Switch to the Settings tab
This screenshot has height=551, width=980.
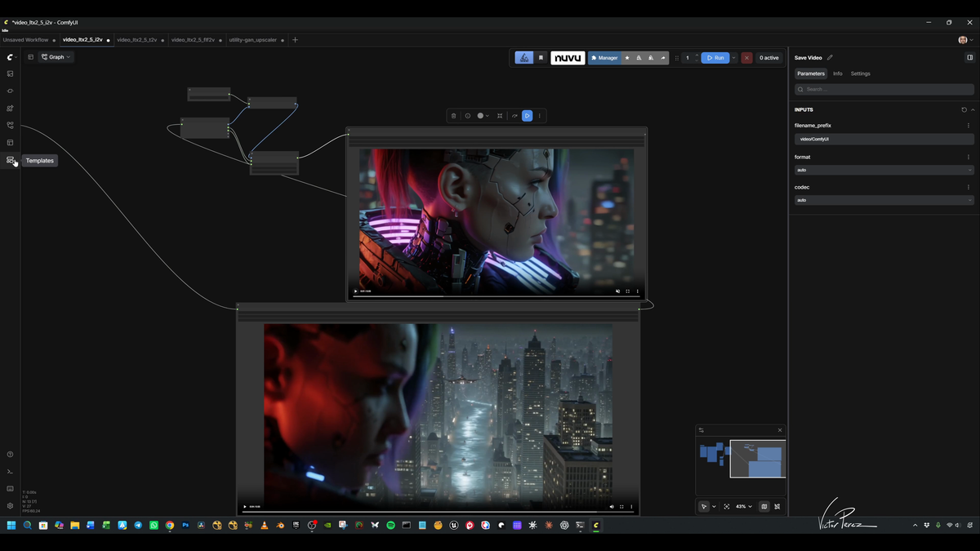[x=861, y=73]
